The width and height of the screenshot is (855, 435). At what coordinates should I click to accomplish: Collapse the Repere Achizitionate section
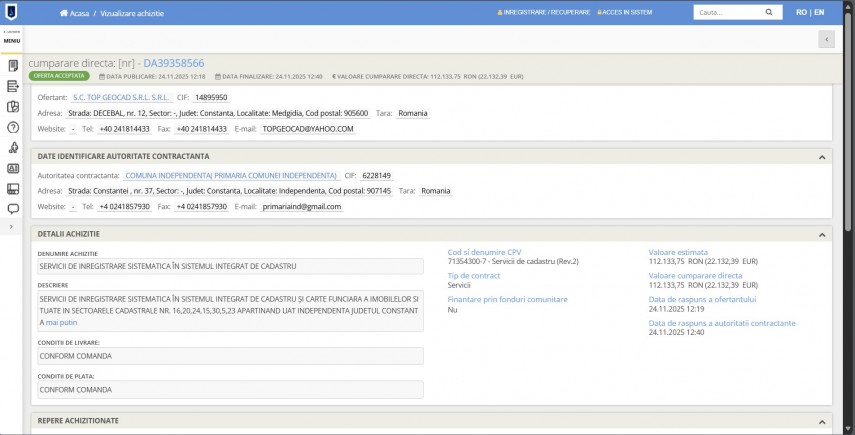coord(822,421)
